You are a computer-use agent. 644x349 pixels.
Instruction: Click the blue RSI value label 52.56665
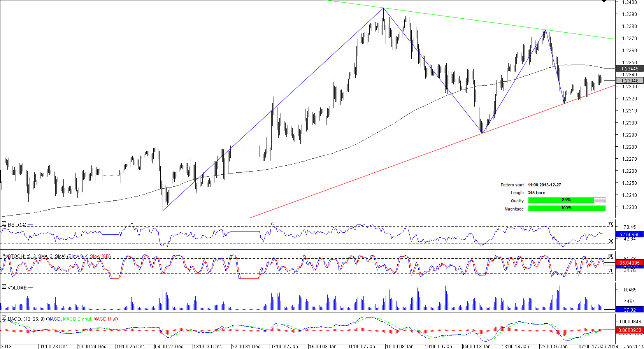pos(629,235)
